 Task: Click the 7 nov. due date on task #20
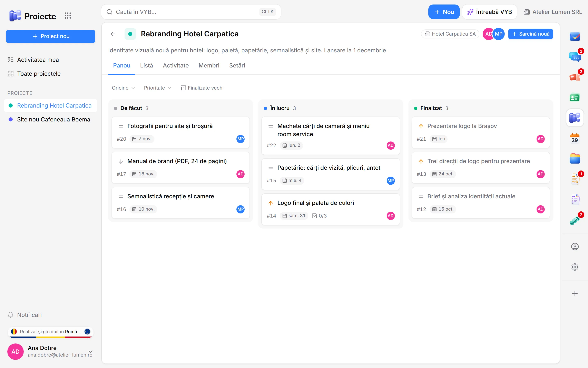pos(142,139)
